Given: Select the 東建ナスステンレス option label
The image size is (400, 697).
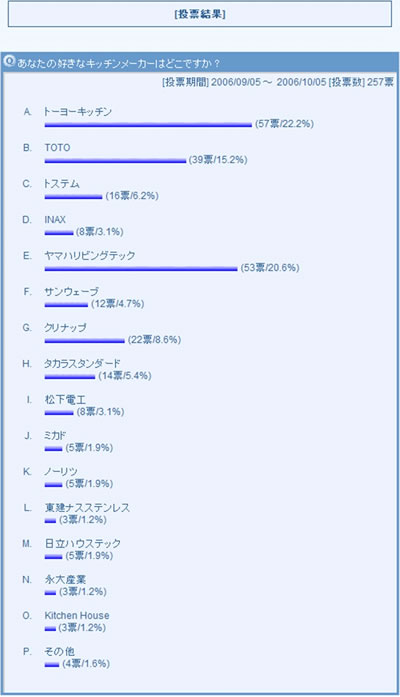Looking at the screenshot, I should (x=87, y=508).
